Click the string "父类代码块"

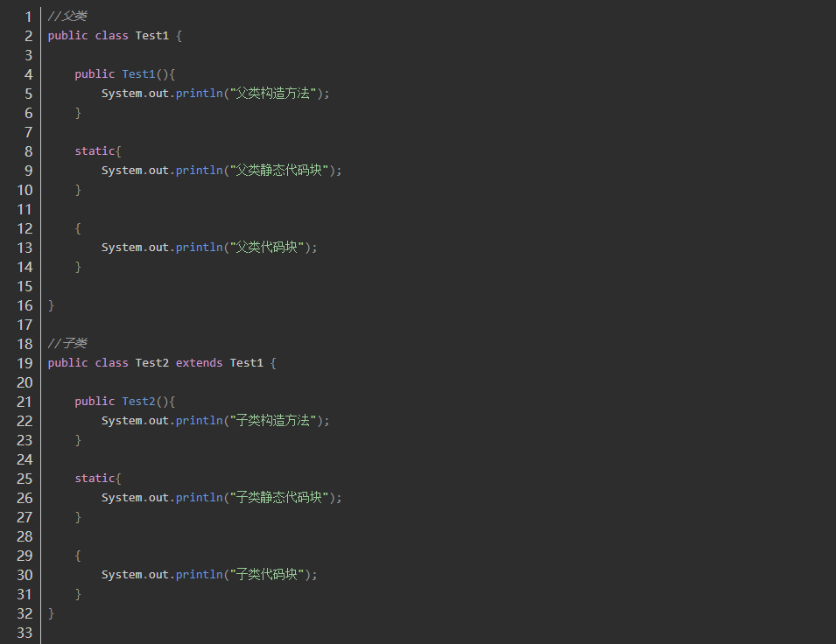[x=267, y=248]
